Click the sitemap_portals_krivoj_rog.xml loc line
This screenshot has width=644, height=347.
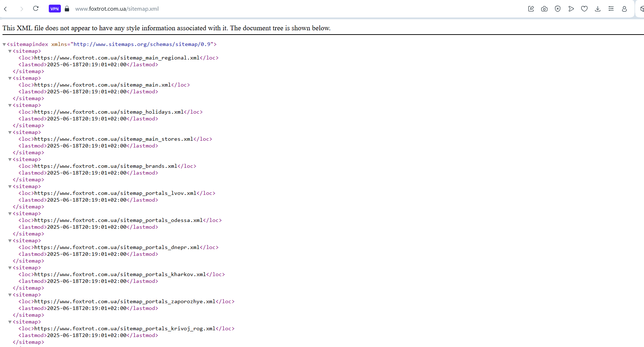127,328
